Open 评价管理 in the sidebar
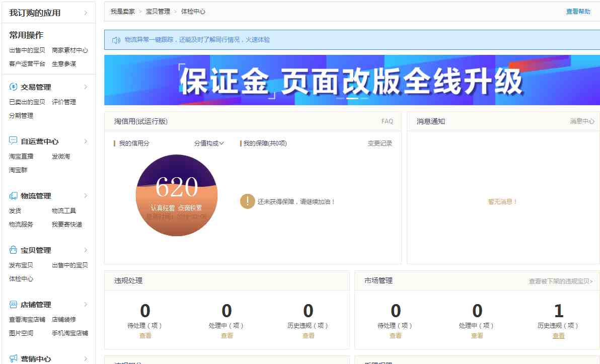The image size is (600, 364). [x=64, y=102]
